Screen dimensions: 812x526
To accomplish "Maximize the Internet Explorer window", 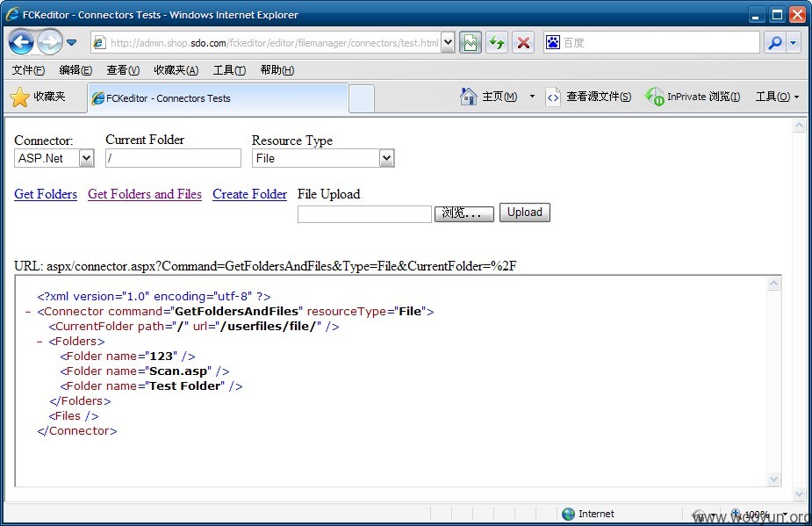I will (777, 15).
